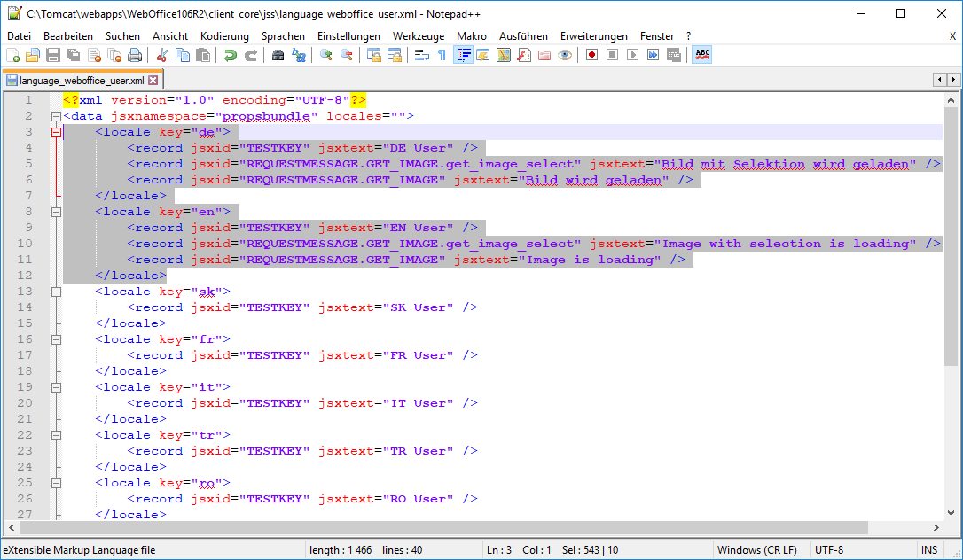
Task: Toggle show all characters
Action: (x=442, y=54)
